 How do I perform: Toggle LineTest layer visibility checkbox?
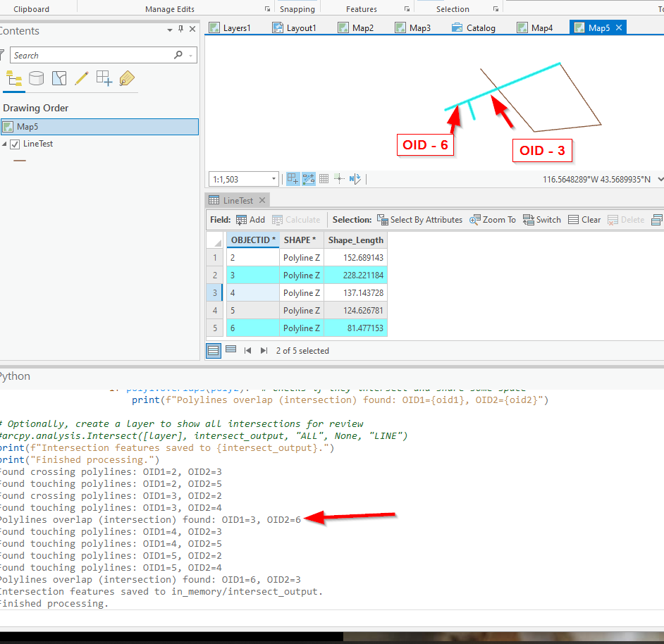click(x=15, y=144)
